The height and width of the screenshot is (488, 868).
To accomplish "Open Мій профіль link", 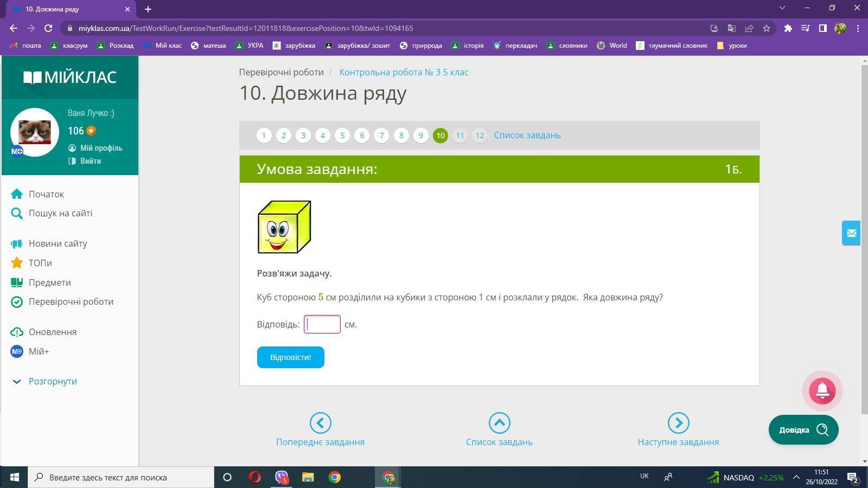I will (x=95, y=148).
